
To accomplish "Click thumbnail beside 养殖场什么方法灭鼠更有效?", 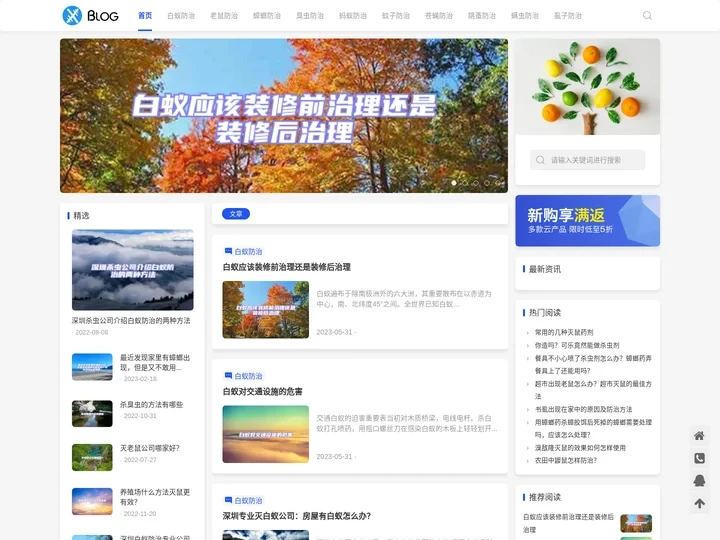I will [92, 501].
